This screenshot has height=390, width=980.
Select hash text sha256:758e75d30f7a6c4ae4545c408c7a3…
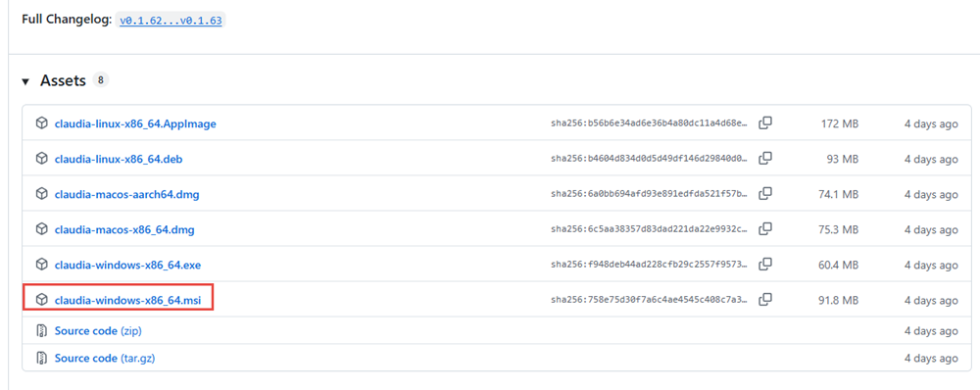coord(649,301)
